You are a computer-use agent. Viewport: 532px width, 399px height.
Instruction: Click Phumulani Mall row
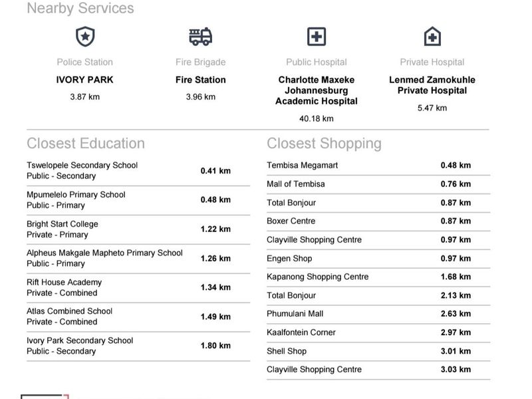[x=378, y=314]
